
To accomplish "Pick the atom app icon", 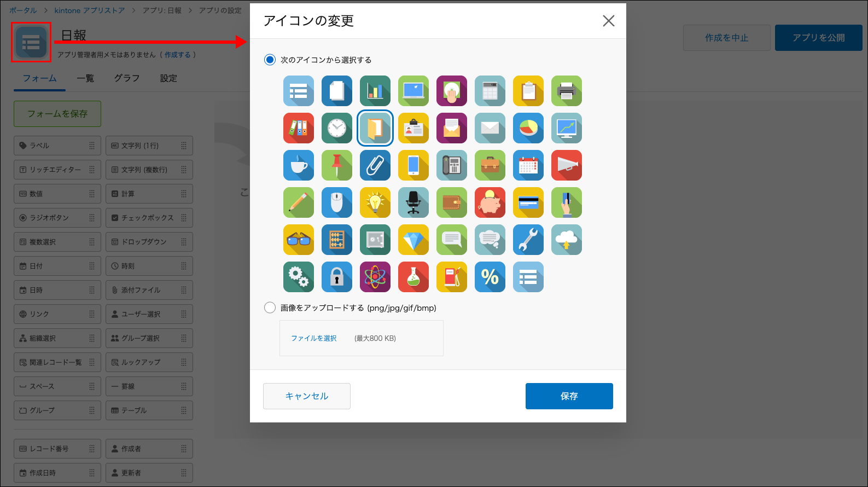I will (375, 277).
